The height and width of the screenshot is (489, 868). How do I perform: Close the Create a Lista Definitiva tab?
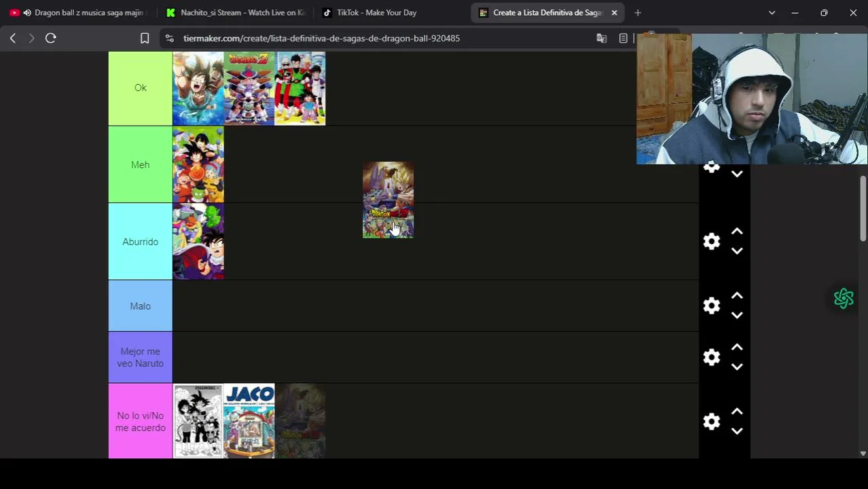tap(614, 13)
